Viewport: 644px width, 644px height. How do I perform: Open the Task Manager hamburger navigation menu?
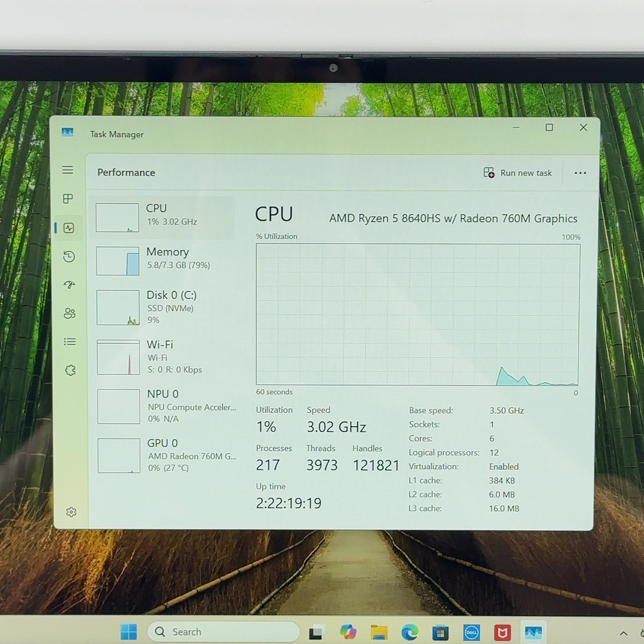point(68,170)
